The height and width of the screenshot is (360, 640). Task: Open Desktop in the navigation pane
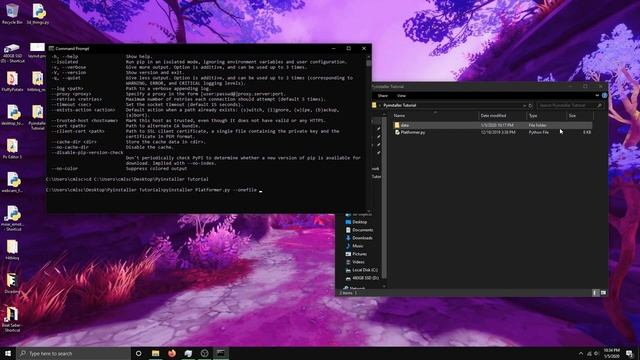coord(356,222)
